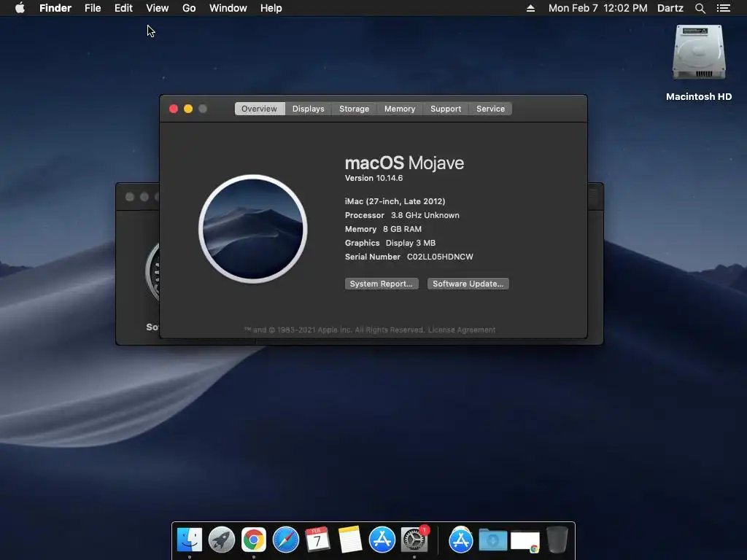
Task: Click the Software Update... button
Action: pos(468,284)
